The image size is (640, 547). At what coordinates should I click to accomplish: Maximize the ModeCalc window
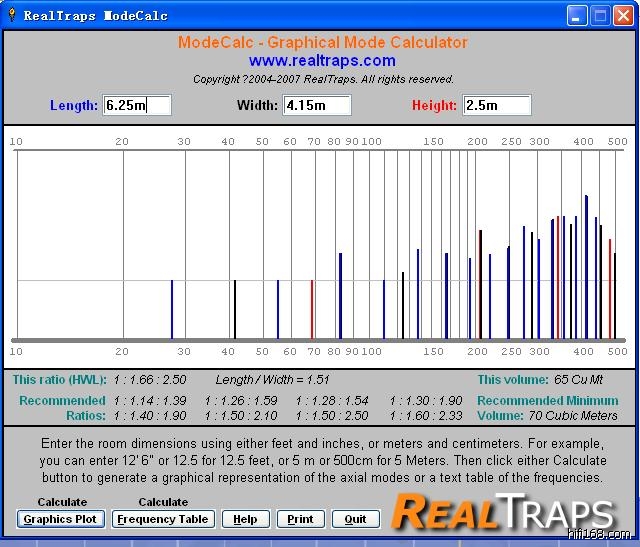coord(600,15)
